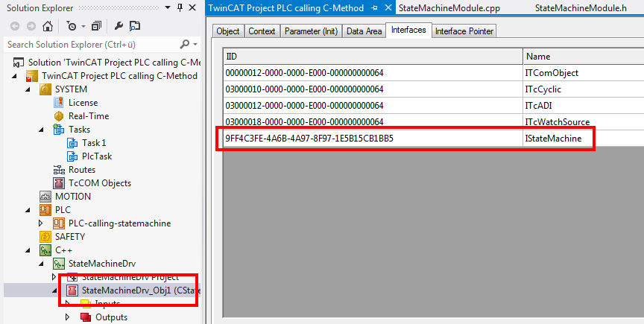Image resolution: width=644 pixels, height=324 pixels.
Task: Collapse the StateMachineDrv_Obj1 node
Action: 55,290
